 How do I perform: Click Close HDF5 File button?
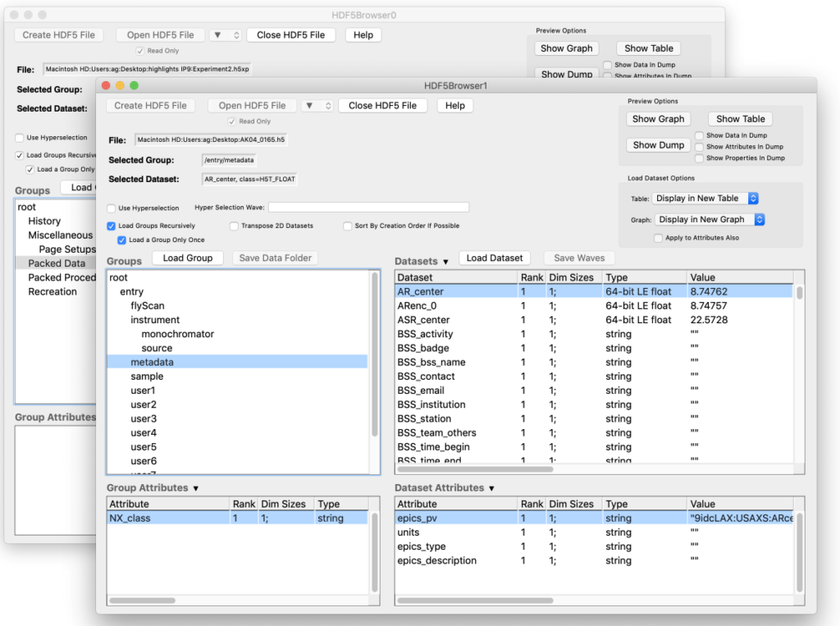382,106
